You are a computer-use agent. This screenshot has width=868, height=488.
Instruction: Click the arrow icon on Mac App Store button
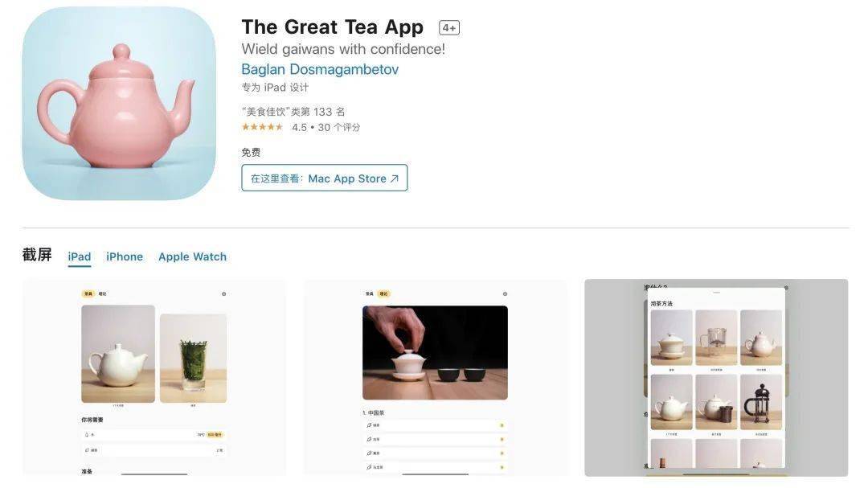pos(394,179)
